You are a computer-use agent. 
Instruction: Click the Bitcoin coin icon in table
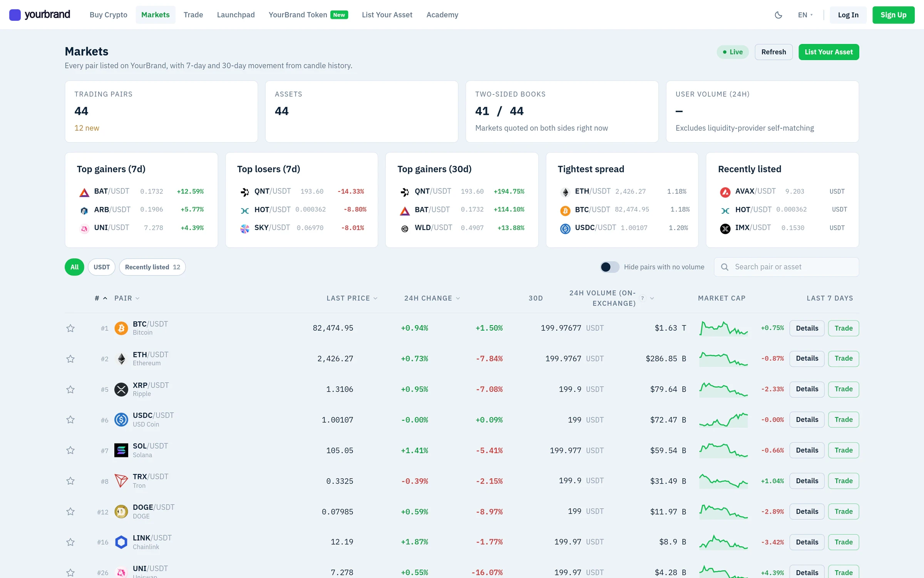pos(121,328)
